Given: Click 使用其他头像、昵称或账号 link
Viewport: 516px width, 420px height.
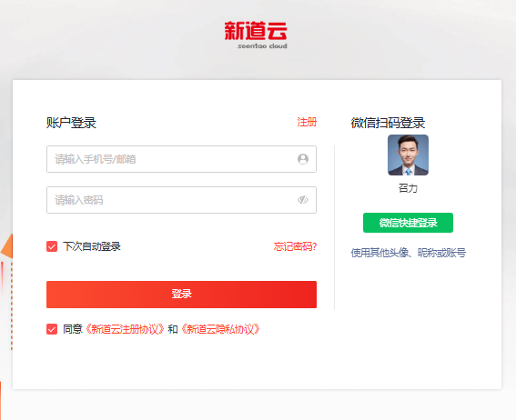Looking at the screenshot, I should point(408,253).
